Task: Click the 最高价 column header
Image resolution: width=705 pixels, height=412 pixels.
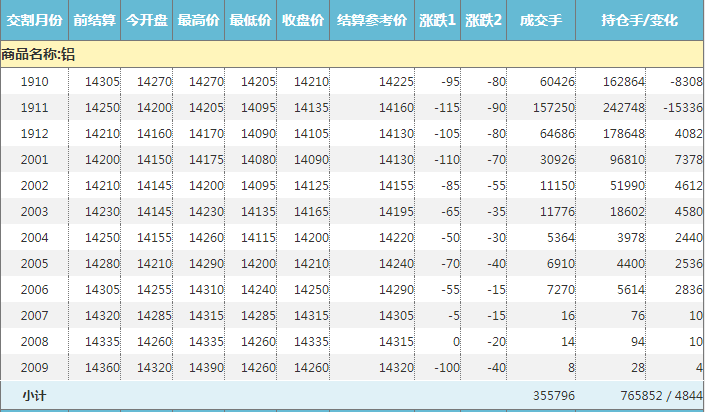Action: point(199,20)
